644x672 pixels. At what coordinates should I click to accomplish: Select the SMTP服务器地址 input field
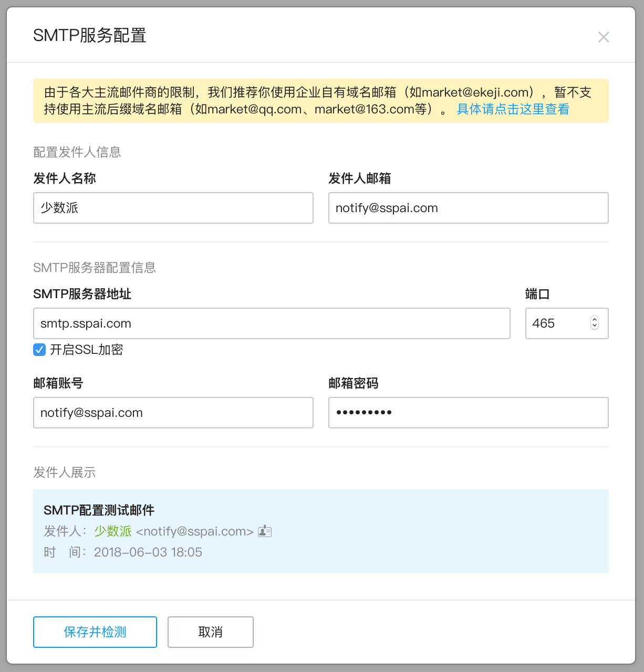[272, 323]
